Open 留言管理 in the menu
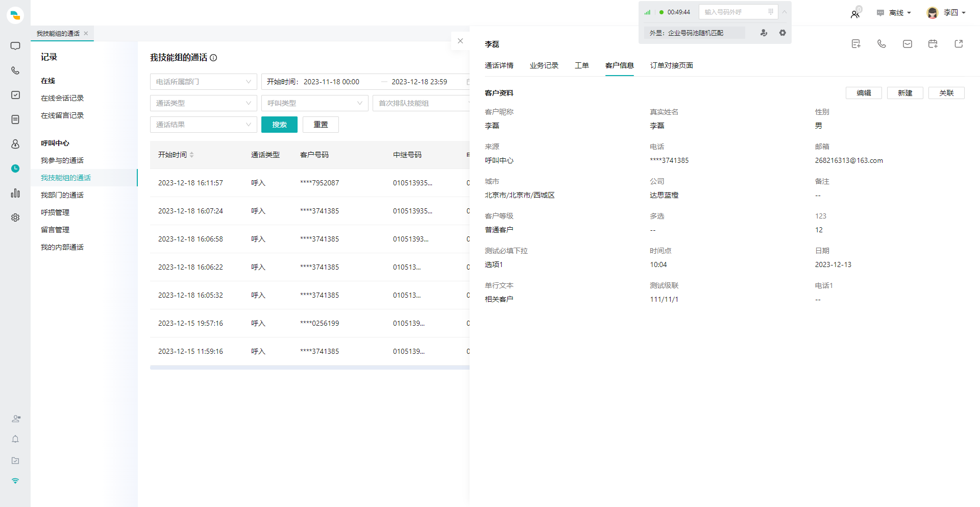This screenshot has height=507, width=980. pyautogui.click(x=55, y=230)
